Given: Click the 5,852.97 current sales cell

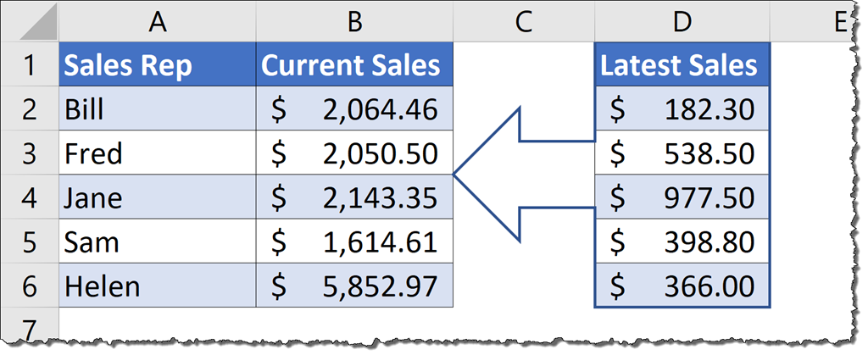Looking at the screenshot, I should [354, 286].
